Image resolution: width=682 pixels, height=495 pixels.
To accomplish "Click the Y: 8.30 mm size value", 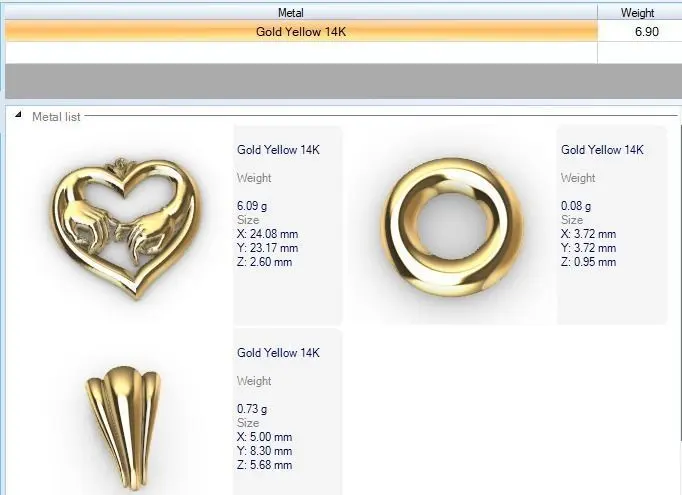I will point(264,451).
